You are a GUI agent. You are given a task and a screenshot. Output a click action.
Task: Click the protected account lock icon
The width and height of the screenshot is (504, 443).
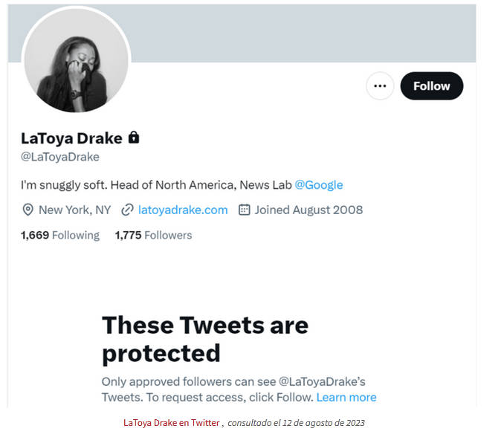point(134,138)
